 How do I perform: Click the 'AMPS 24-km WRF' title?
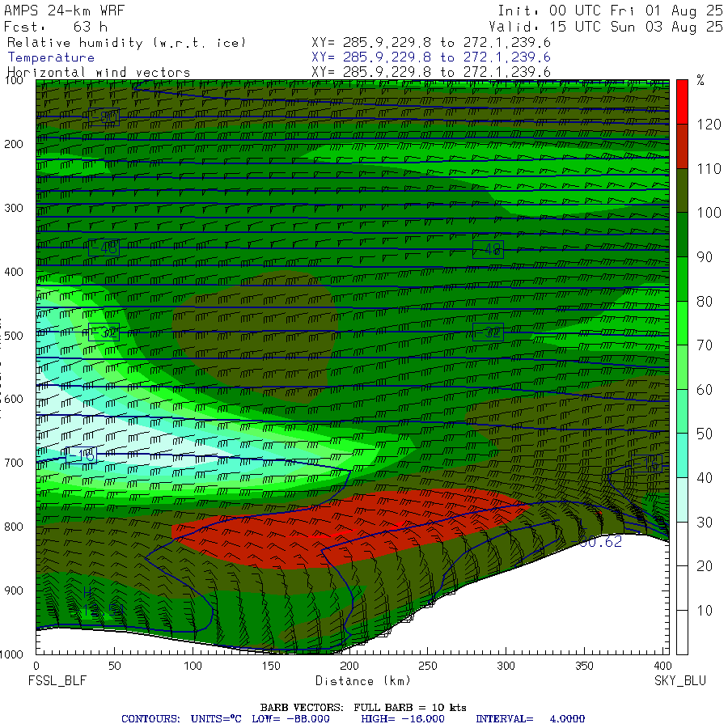(x=64, y=11)
